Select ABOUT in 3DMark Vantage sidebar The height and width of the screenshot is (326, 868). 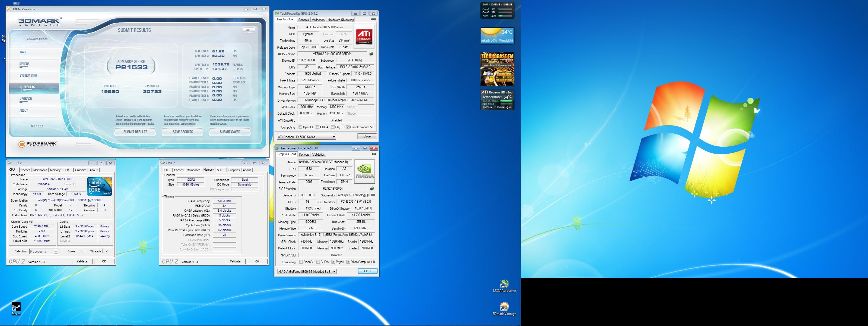24,111
